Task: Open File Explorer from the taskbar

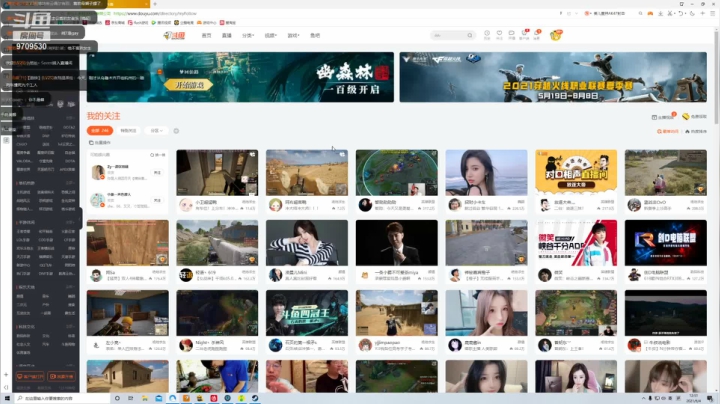Action: [x=145, y=398]
